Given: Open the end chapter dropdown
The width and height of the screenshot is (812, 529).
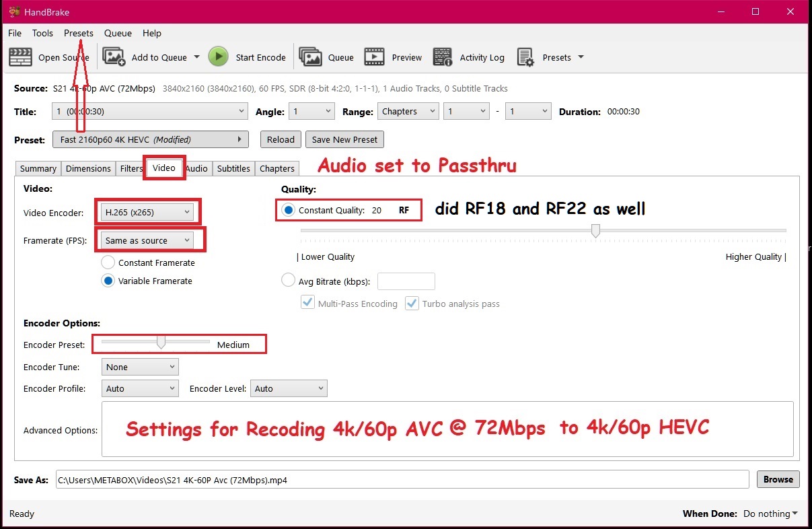Looking at the screenshot, I should pos(528,112).
